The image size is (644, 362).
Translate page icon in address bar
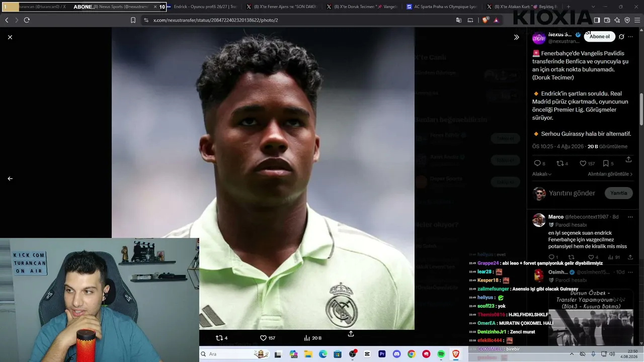pos(459,20)
